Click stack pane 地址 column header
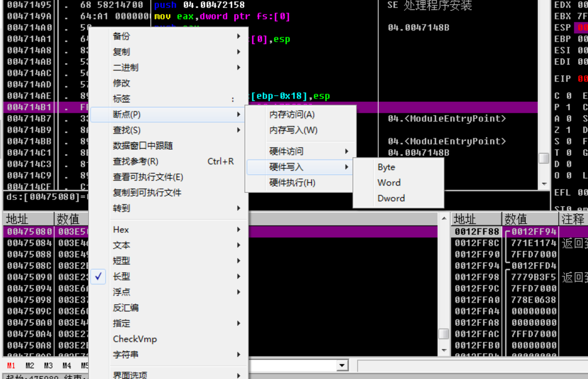The width and height of the screenshot is (588, 379). (476, 219)
